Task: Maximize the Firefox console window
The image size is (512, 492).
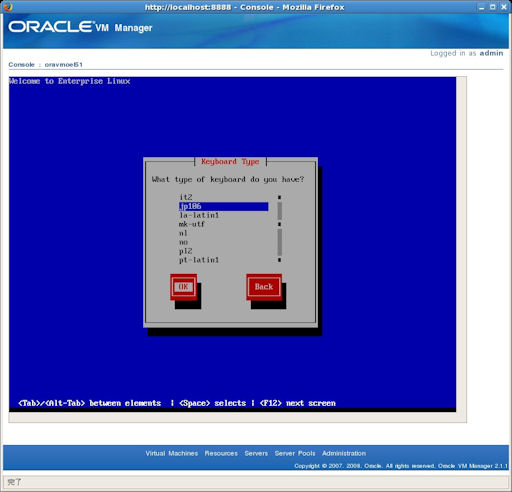Action: coord(493,7)
